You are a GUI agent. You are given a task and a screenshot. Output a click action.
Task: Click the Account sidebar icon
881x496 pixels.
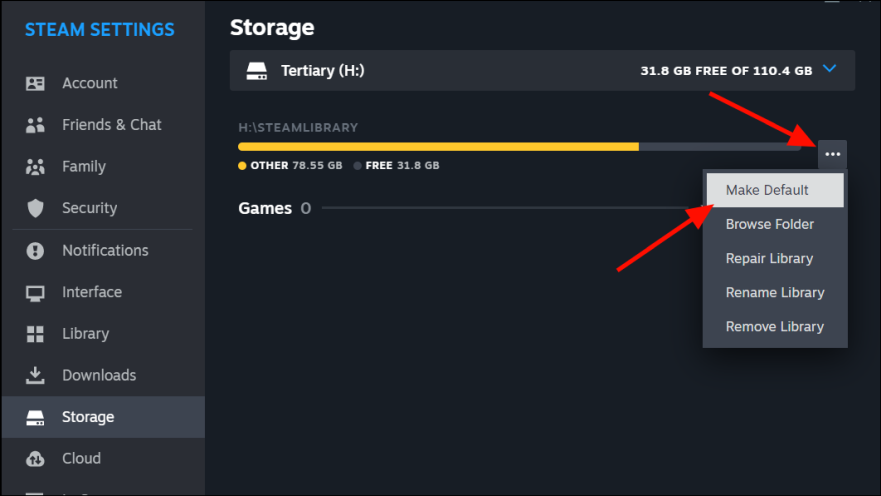click(x=36, y=83)
